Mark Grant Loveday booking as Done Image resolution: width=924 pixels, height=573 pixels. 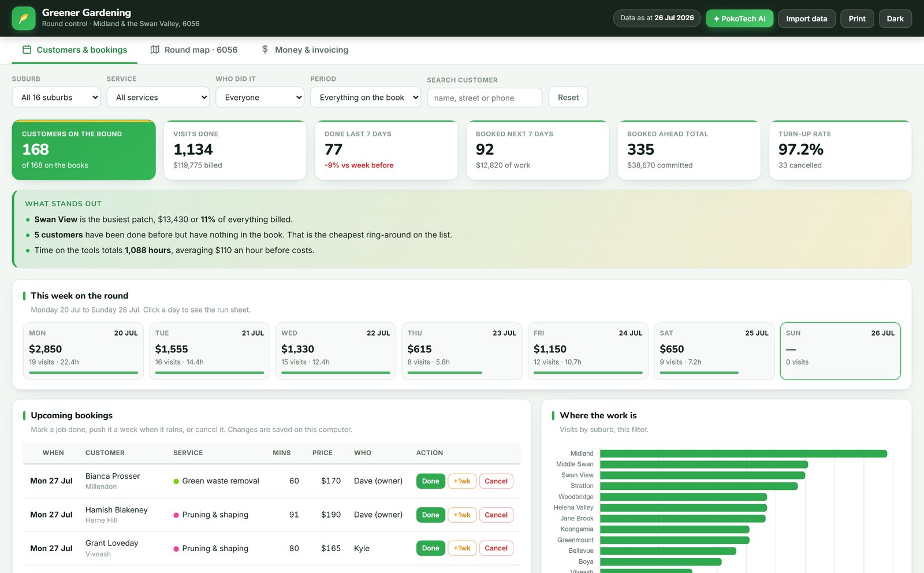click(x=430, y=548)
